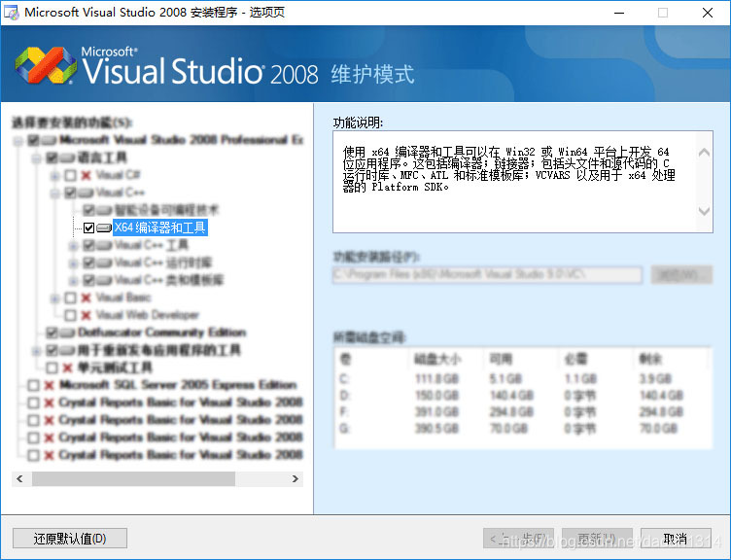
Task: Click the 必需 column header
Action: [576, 359]
